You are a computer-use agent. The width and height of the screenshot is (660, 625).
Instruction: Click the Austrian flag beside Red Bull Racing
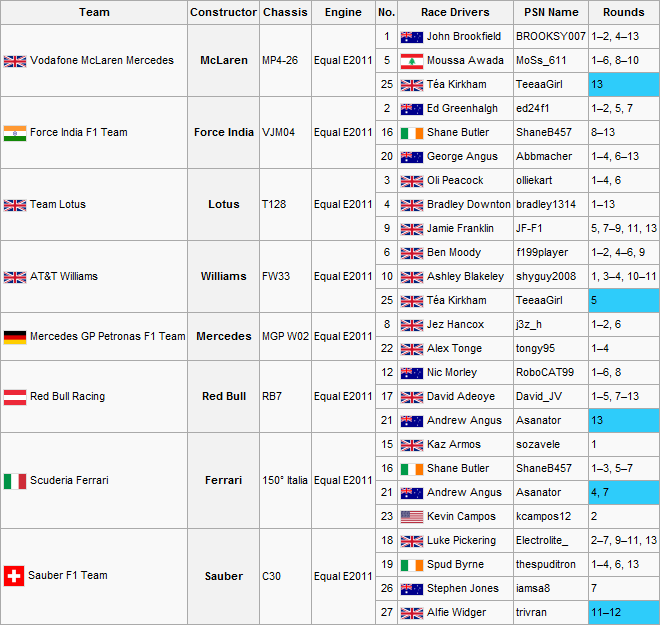click(x=15, y=397)
